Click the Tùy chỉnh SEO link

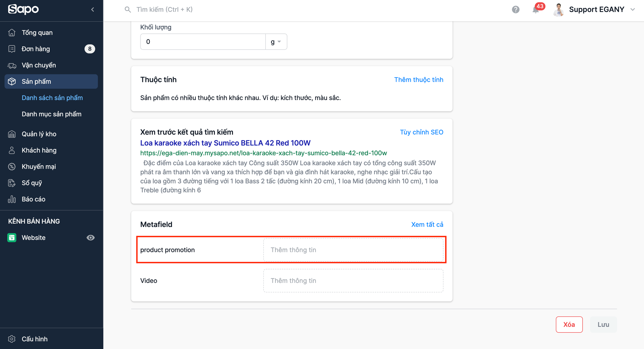coord(421,132)
